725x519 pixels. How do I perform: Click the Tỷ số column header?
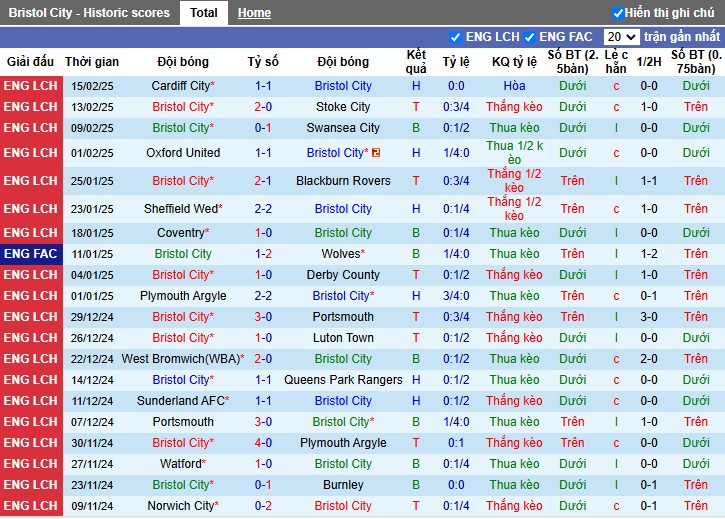(263, 62)
